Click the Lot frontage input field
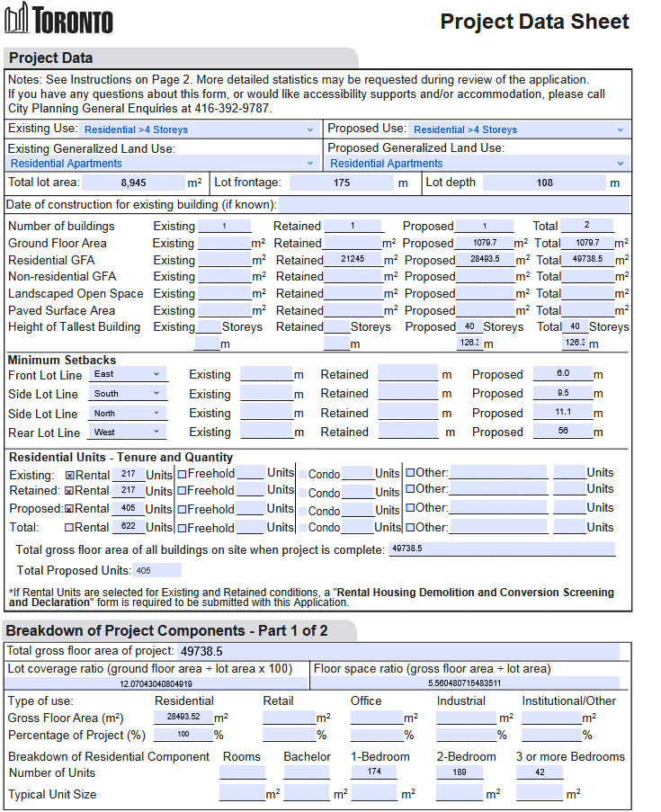The width and height of the screenshot is (661, 812). [341, 183]
